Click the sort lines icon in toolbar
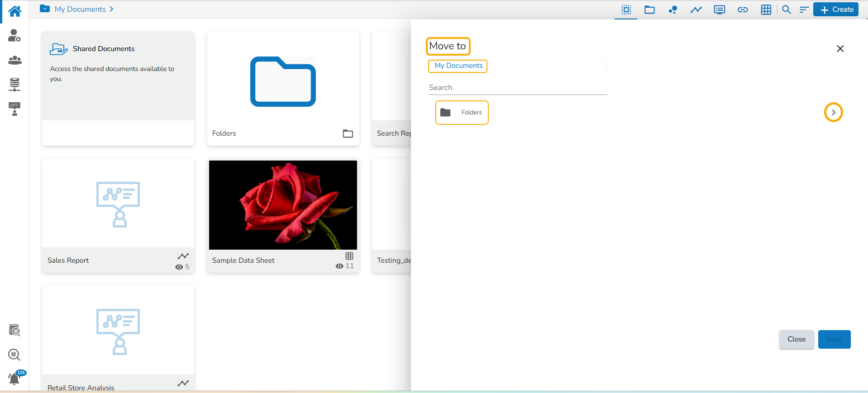 804,9
